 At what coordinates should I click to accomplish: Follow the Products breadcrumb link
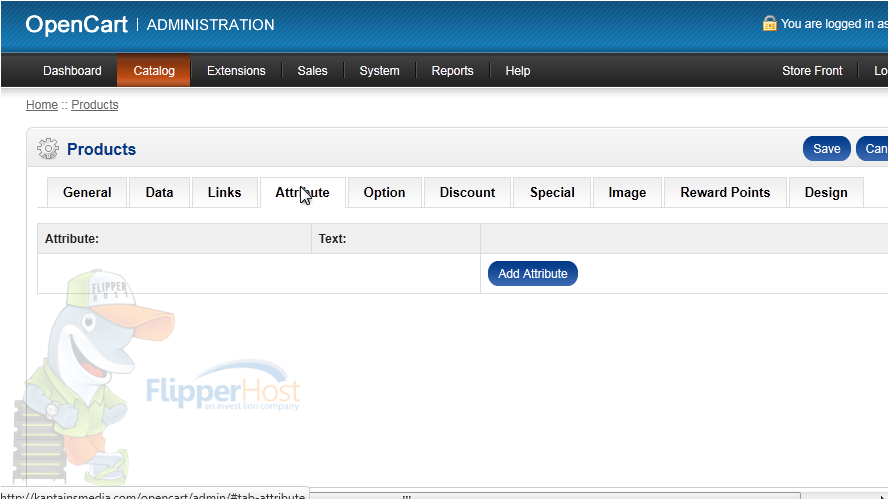[95, 105]
